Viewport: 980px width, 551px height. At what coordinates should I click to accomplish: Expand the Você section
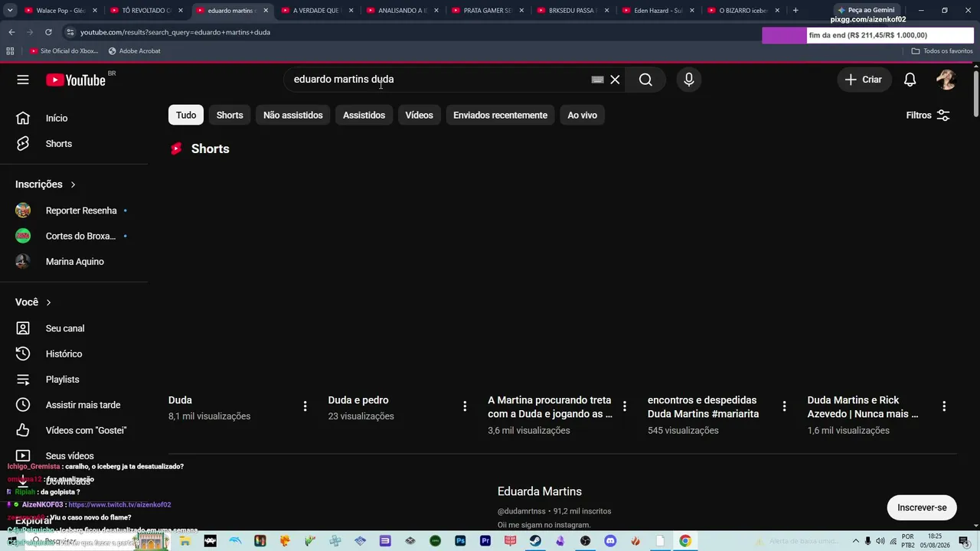[x=33, y=302]
